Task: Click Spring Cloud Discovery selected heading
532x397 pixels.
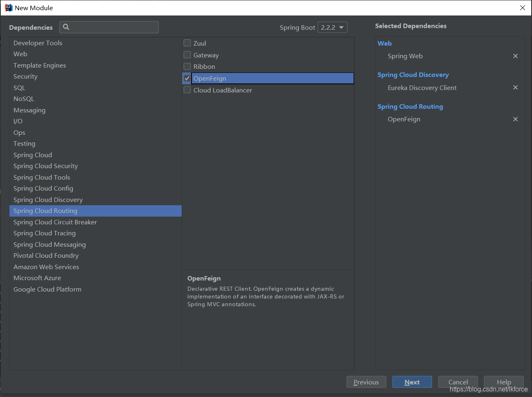Action: click(413, 75)
